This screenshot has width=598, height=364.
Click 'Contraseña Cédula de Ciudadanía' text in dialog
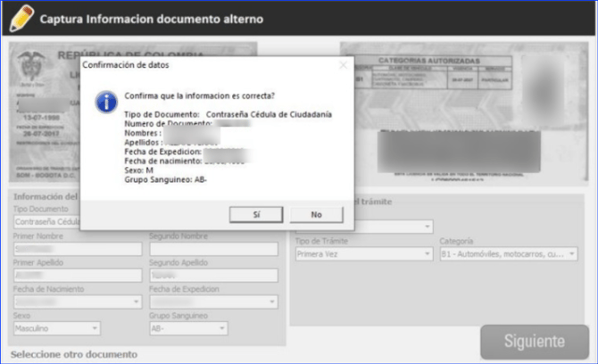tap(269, 114)
